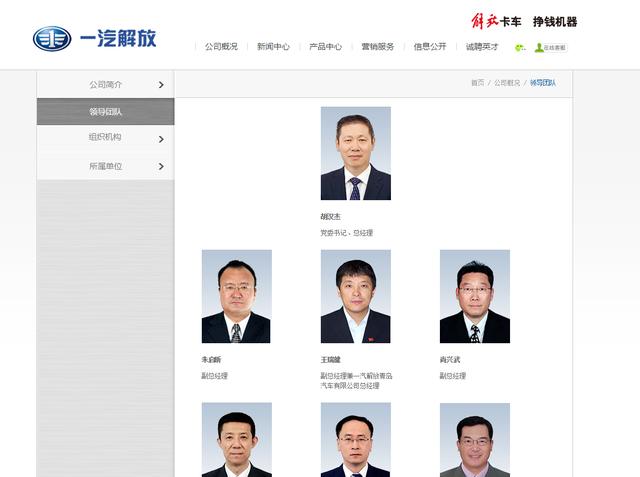Open the 公司概况 navigation menu
640x477 pixels.
[221, 47]
